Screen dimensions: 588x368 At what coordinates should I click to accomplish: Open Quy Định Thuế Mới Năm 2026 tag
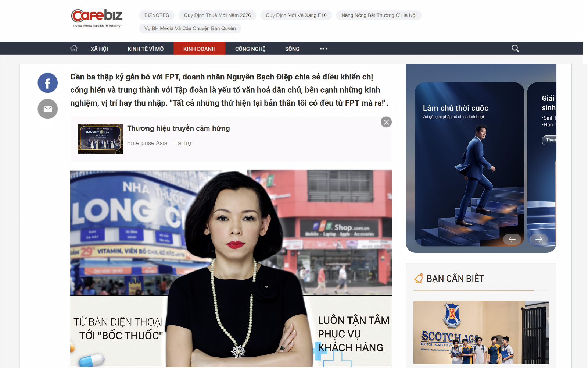pyautogui.click(x=218, y=15)
